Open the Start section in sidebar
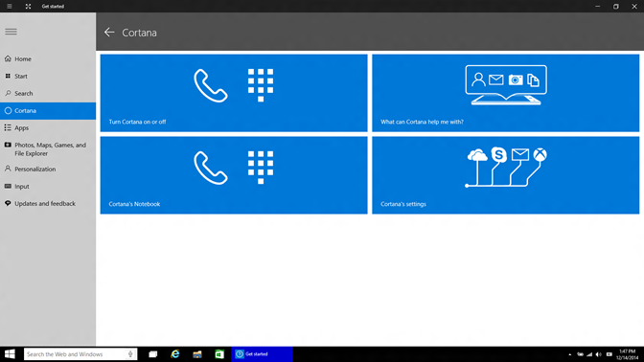The image size is (644, 362). pyautogui.click(x=48, y=76)
